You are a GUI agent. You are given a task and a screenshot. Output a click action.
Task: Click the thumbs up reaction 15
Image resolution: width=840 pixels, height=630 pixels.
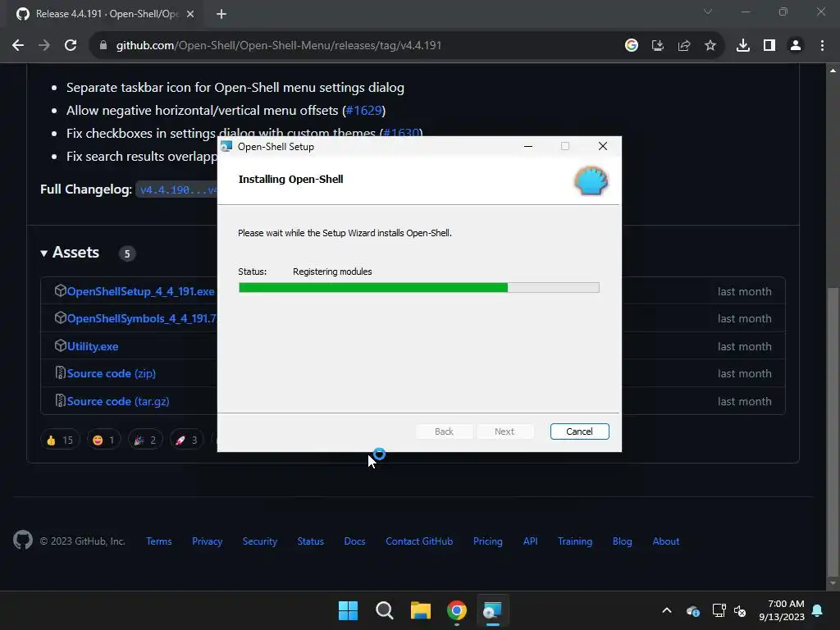[60, 440]
